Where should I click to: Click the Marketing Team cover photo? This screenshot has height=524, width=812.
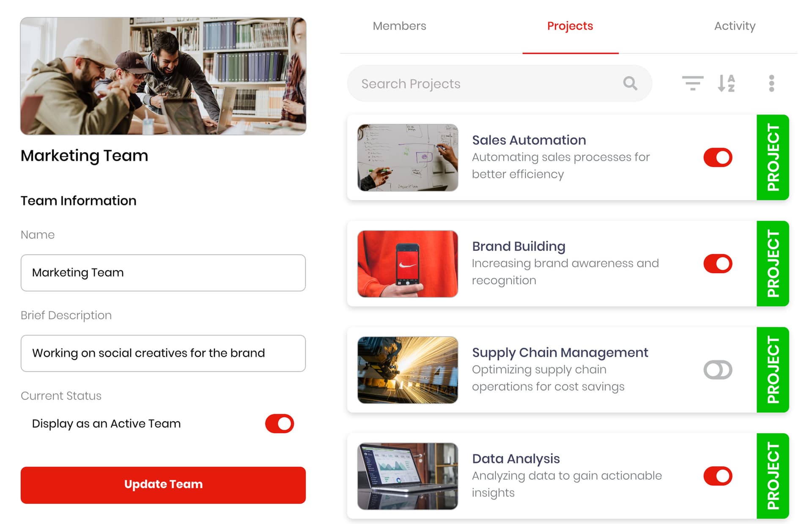163,76
